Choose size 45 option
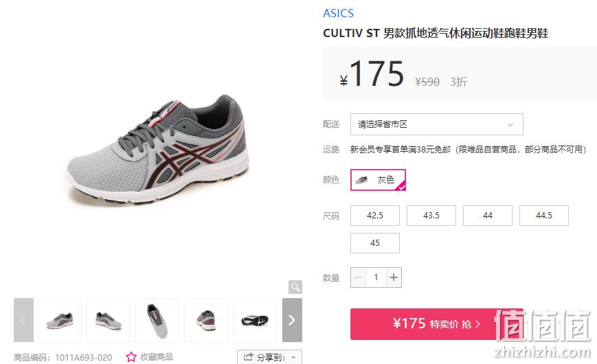The width and height of the screenshot is (597, 364). [375, 243]
